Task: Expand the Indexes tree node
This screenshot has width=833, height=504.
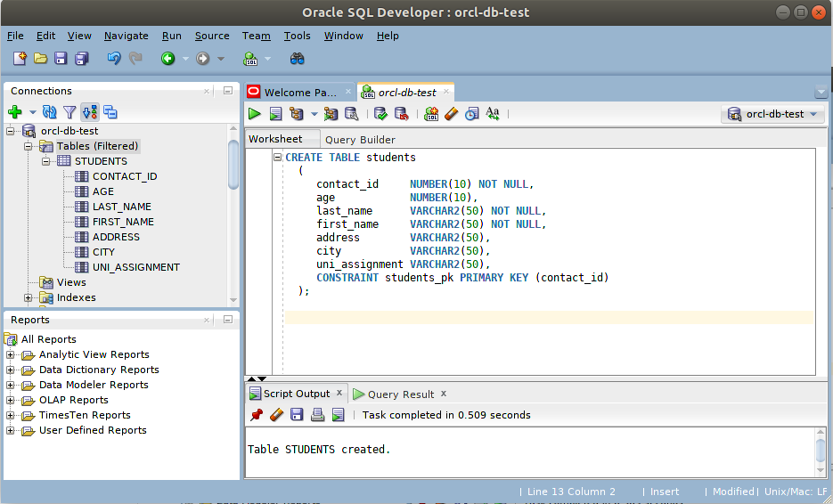Action: pos(28,297)
